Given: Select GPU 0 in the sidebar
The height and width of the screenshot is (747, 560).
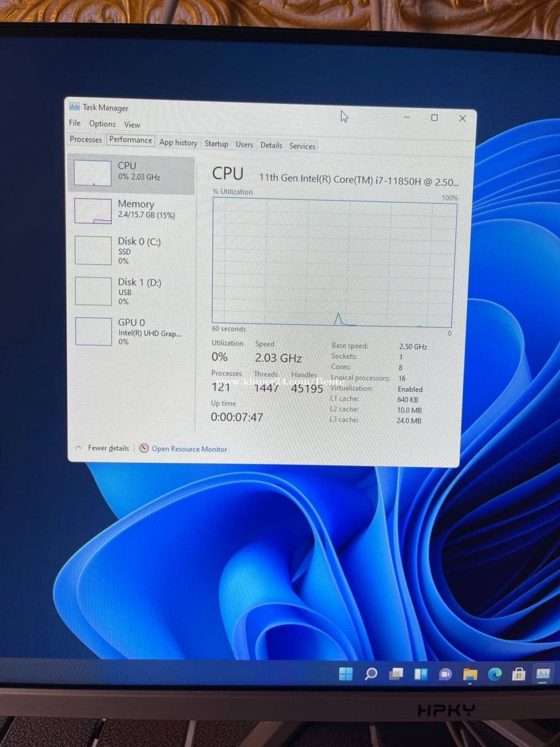Looking at the screenshot, I should 131,331.
